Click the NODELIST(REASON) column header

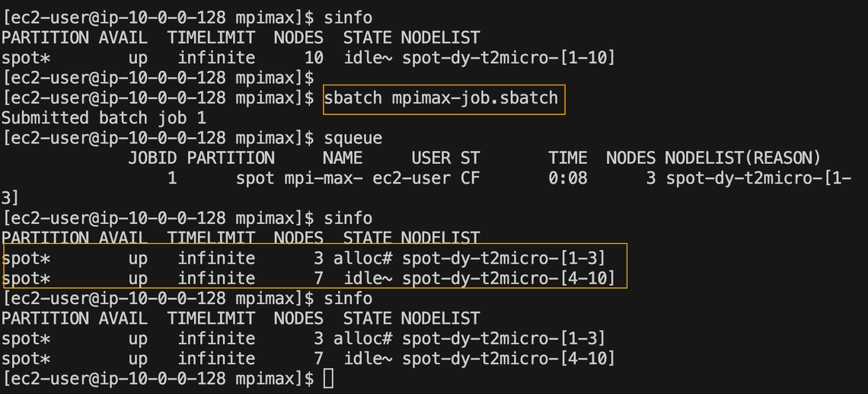coord(742,158)
